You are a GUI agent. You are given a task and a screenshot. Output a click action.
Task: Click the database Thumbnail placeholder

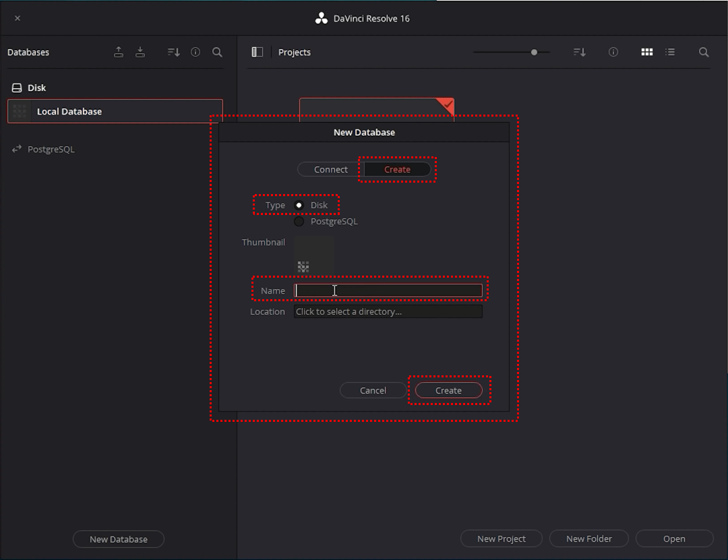tap(314, 255)
